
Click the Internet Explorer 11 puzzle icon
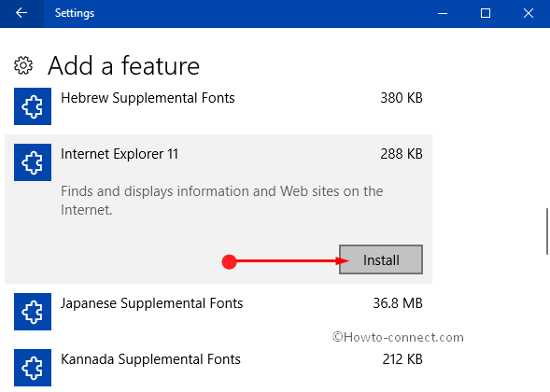coord(33,162)
